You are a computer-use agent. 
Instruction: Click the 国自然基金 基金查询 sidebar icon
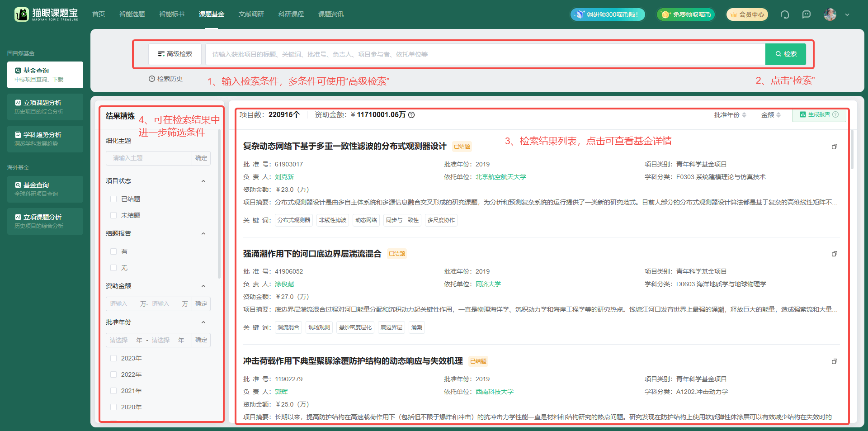18,71
